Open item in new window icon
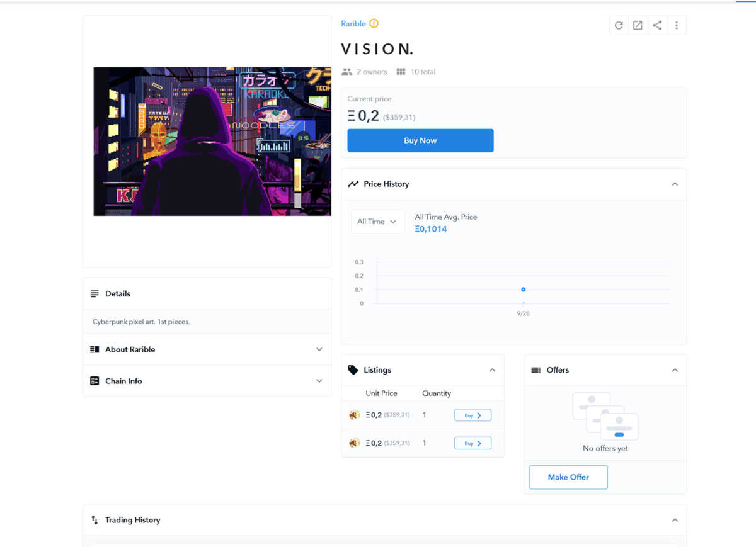Viewport: 756px width, 547px height. (638, 25)
